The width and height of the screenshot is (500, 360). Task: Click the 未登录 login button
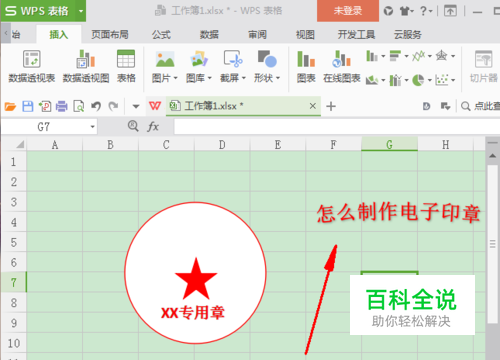(348, 11)
